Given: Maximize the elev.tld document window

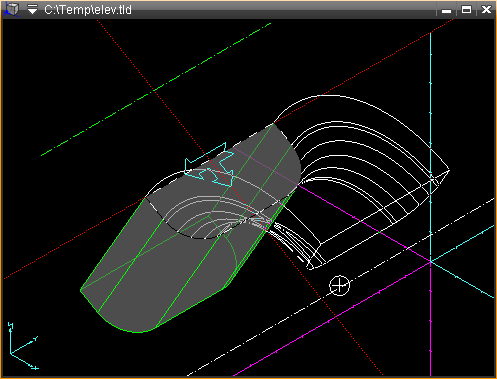Looking at the screenshot, I should 466,10.
